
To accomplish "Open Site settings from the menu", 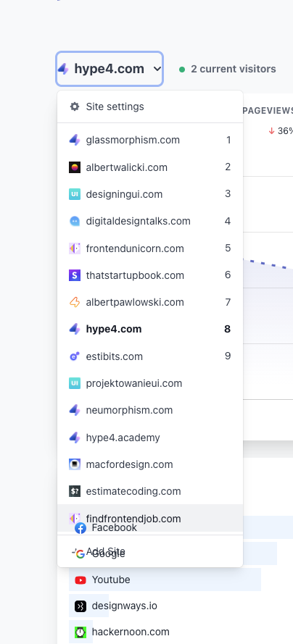I will coord(150,106).
